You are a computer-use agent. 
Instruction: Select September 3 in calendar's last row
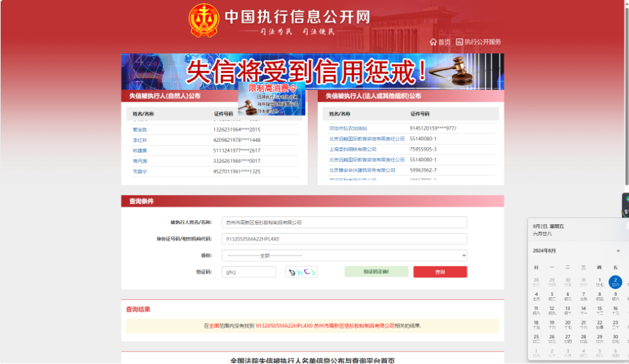click(x=568, y=353)
